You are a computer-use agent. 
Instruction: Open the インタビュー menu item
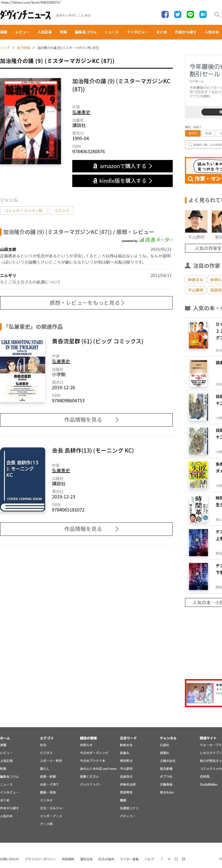click(x=137, y=32)
